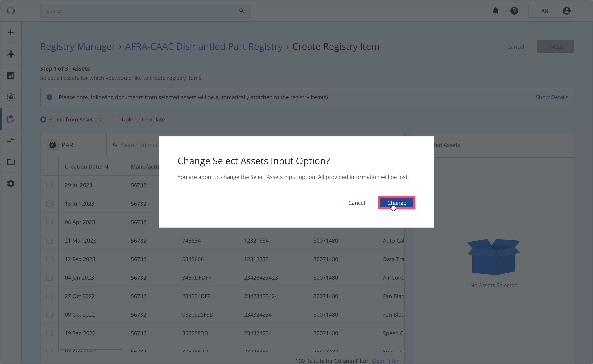The width and height of the screenshot is (593, 364).
Task: Sort by Creation Date column arrow
Action: 108,167
